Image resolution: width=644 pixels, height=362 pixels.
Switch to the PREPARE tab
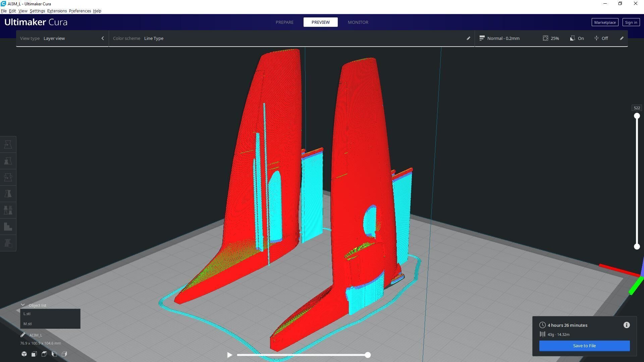coord(284,22)
